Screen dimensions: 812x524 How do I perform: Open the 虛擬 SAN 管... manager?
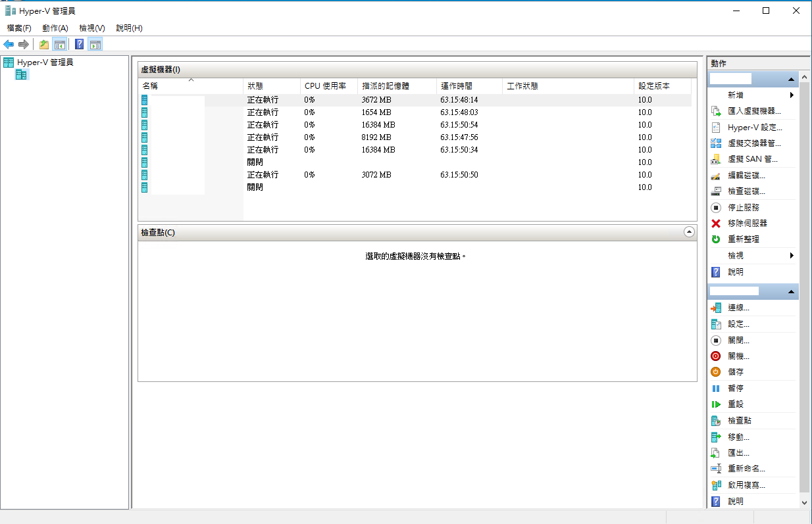(753, 159)
